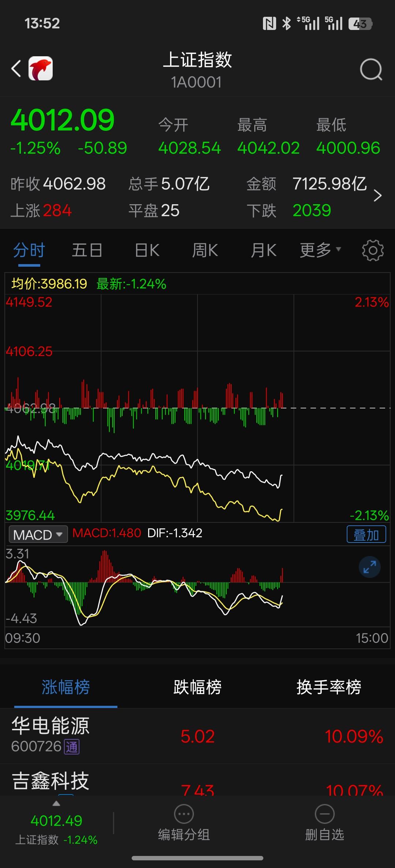Tap the NFC status icon
This screenshot has height=868, width=395.
tap(270, 24)
